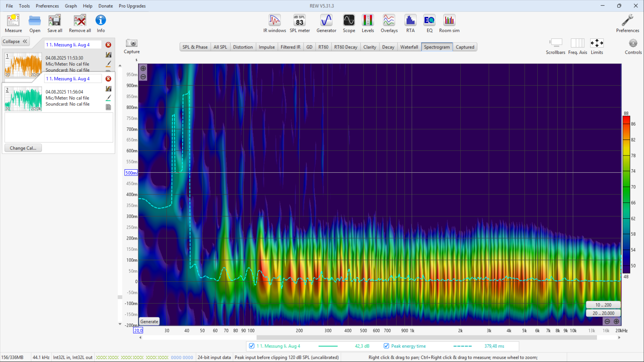Image resolution: width=644 pixels, height=362 pixels.
Task: Click the Generate spectrogram button
Action: click(x=149, y=321)
